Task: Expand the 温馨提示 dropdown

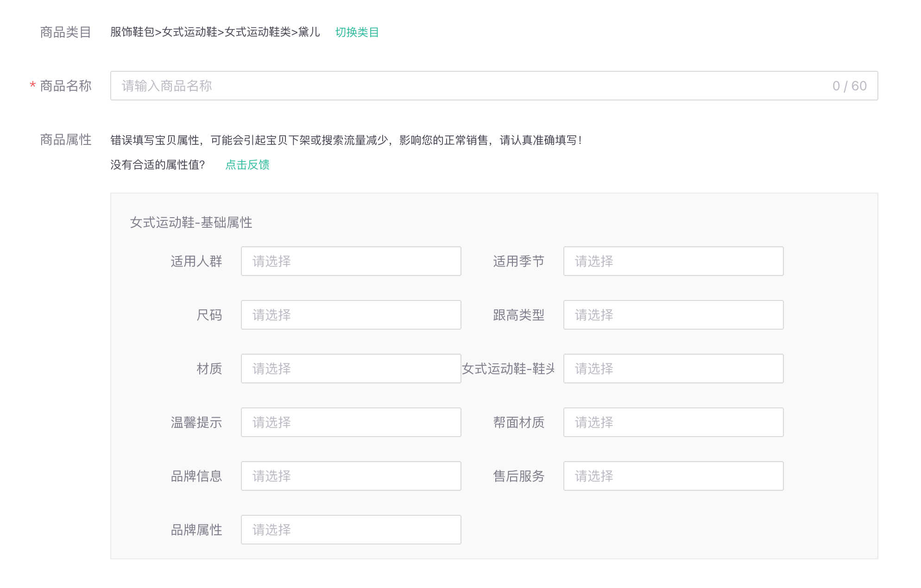Action: pos(351,422)
